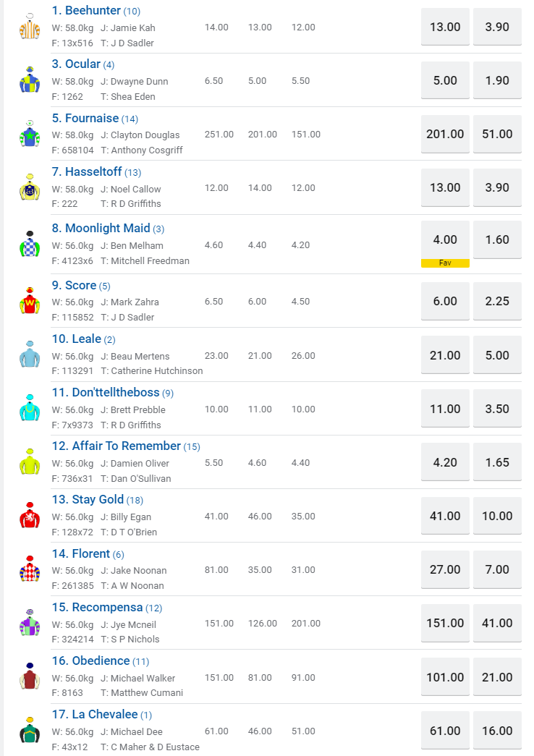Click Fournaise's green star silks icon

click(30, 134)
